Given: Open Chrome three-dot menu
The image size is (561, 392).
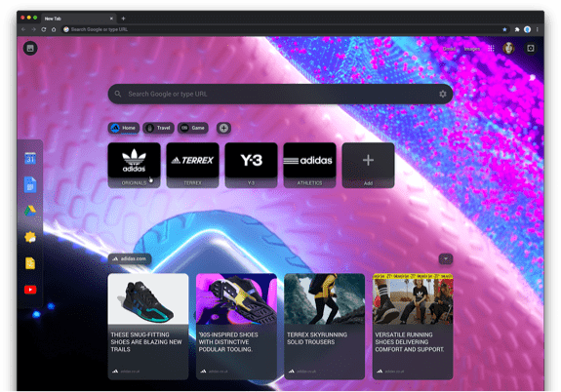Looking at the screenshot, I should point(537,29).
